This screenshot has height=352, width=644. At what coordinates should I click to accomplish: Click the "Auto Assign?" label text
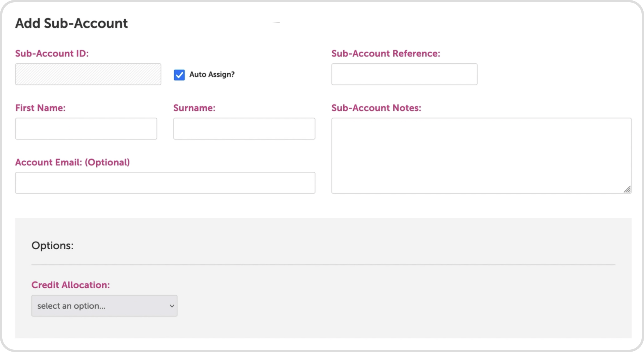coord(212,74)
